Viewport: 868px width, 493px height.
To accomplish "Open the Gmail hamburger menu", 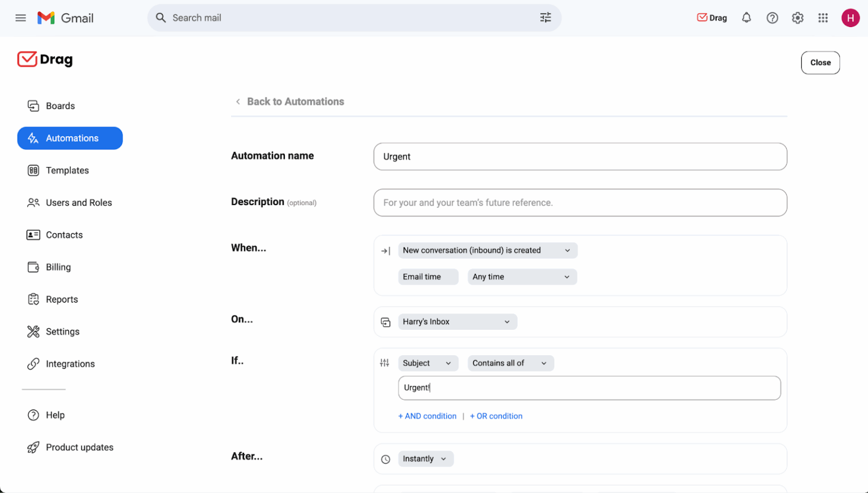I will point(20,18).
